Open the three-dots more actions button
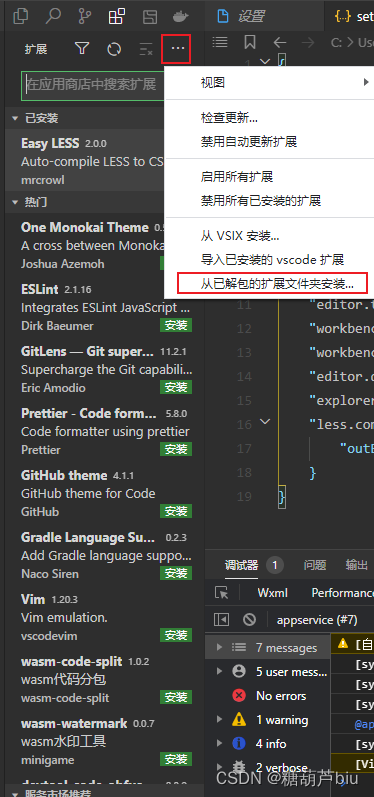 (x=177, y=49)
